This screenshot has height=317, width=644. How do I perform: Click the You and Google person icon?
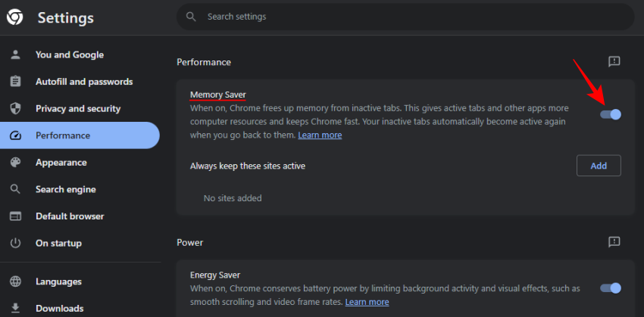(x=15, y=54)
